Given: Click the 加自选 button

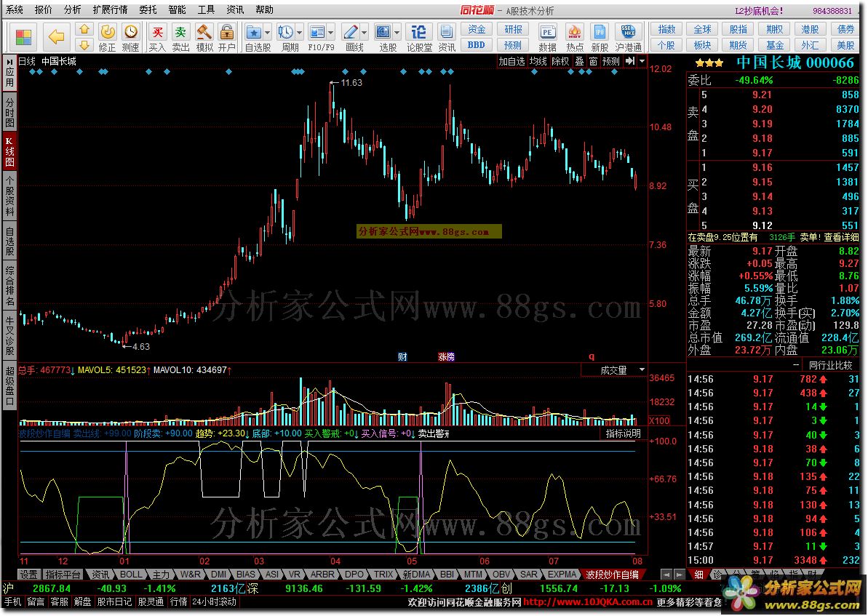Looking at the screenshot, I should (511, 61).
